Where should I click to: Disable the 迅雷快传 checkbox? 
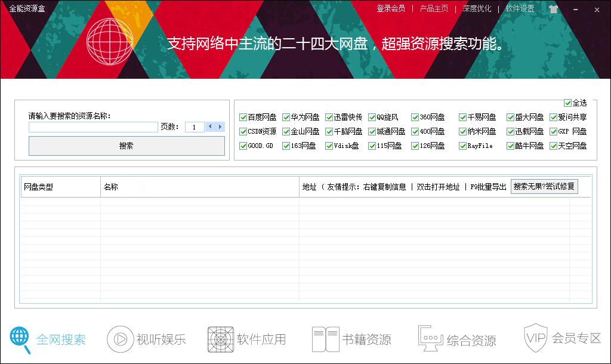329,118
